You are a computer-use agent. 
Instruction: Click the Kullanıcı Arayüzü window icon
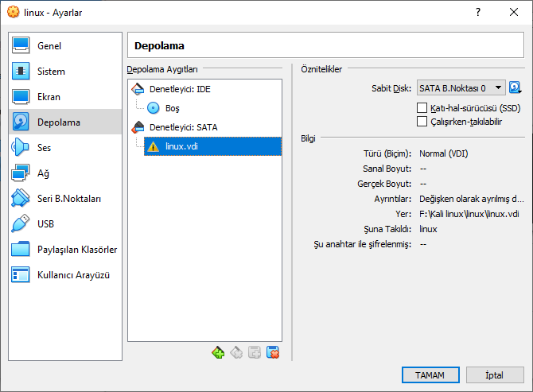pos(21,275)
